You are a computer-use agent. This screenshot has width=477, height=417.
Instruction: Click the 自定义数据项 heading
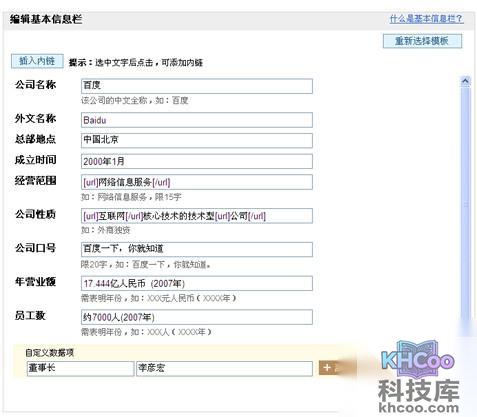[50, 353]
